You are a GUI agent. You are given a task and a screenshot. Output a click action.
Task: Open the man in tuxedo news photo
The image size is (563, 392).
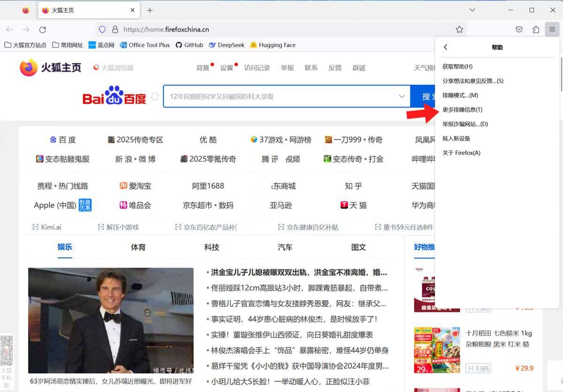[111, 320]
